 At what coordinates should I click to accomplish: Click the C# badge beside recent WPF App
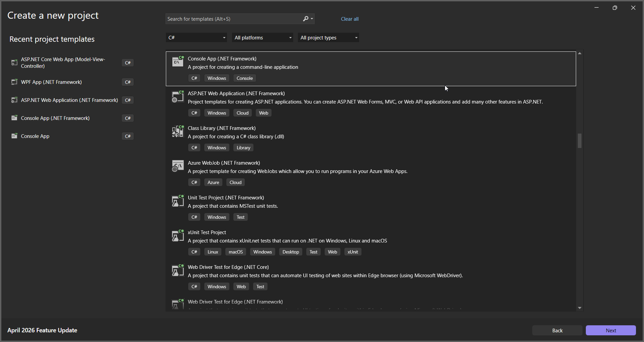click(x=128, y=82)
